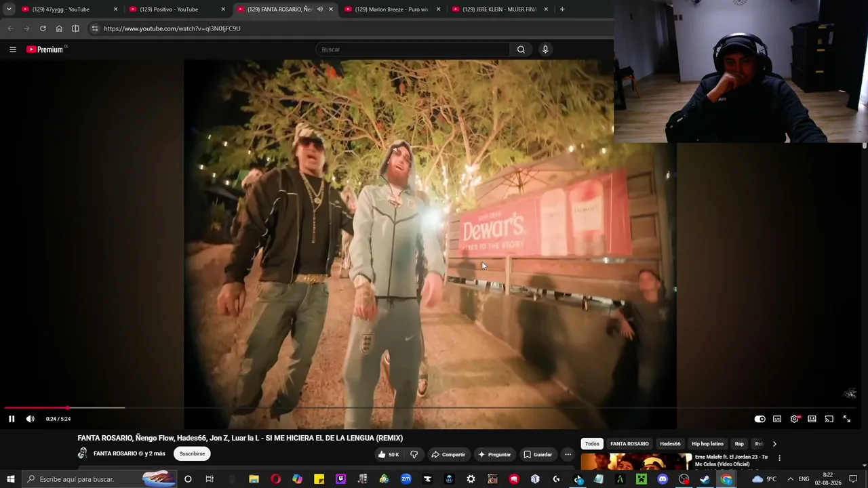Open the YouTube guide hamburger menu
Image resolution: width=868 pixels, height=488 pixels.
coord(13,49)
